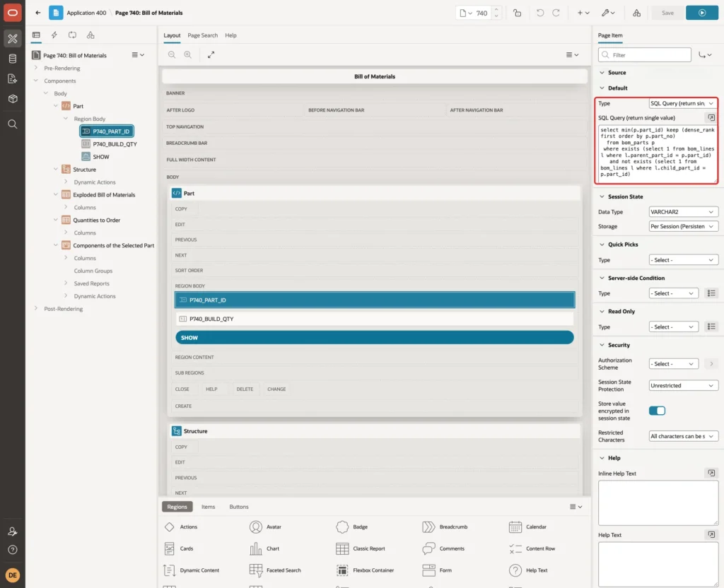Switch gallery to the Buttons tab
This screenshot has width=724, height=588.
click(x=239, y=507)
